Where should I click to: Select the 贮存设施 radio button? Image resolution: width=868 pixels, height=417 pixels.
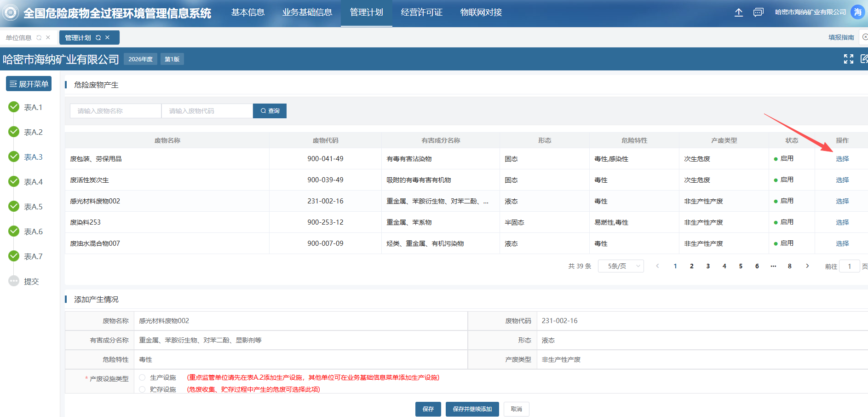click(142, 389)
